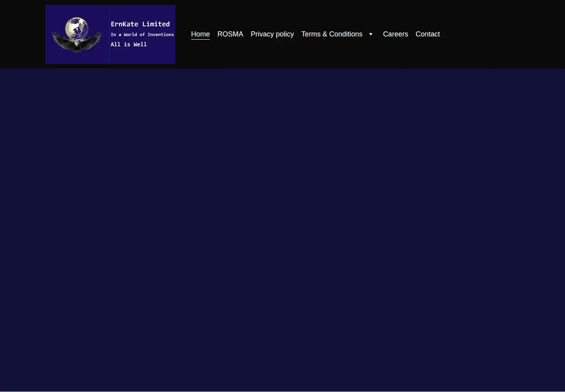Go to the Home page
Image resolution: width=565 pixels, height=392 pixels.
(x=200, y=34)
